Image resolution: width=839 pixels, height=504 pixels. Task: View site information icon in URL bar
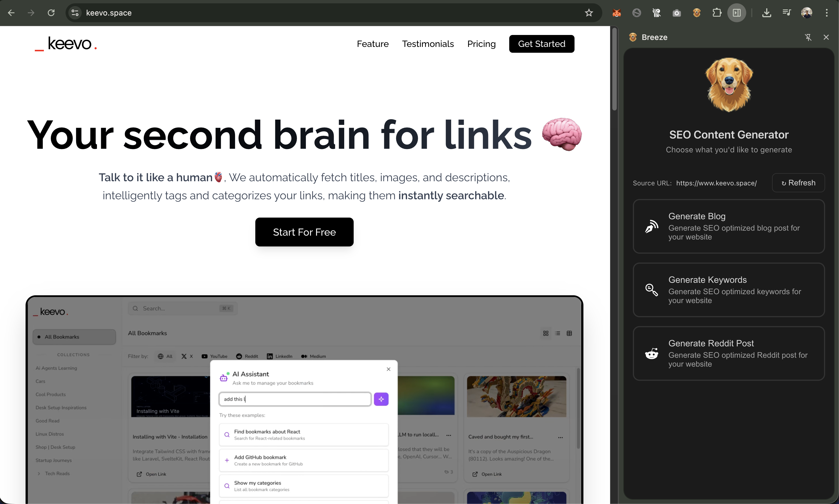[x=75, y=13]
